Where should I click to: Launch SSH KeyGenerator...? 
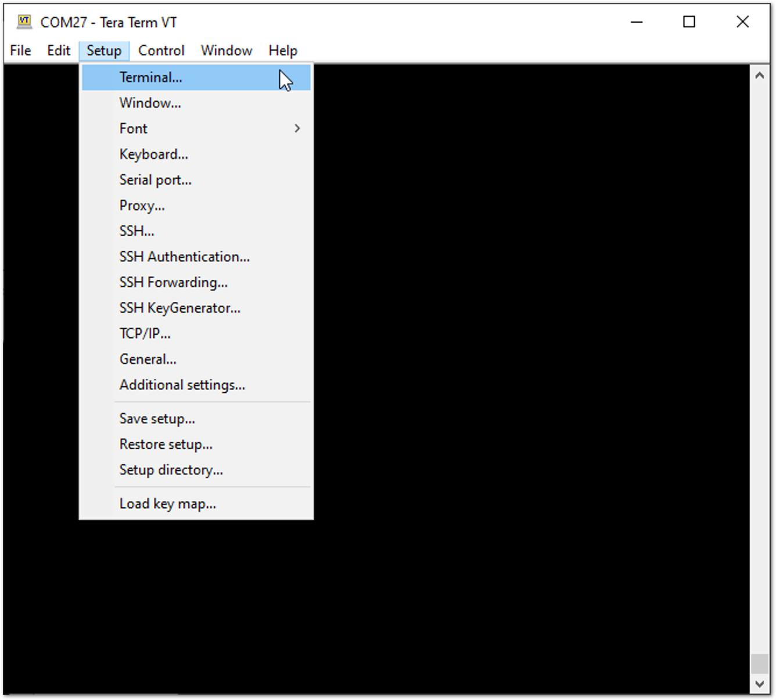point(179,308)
